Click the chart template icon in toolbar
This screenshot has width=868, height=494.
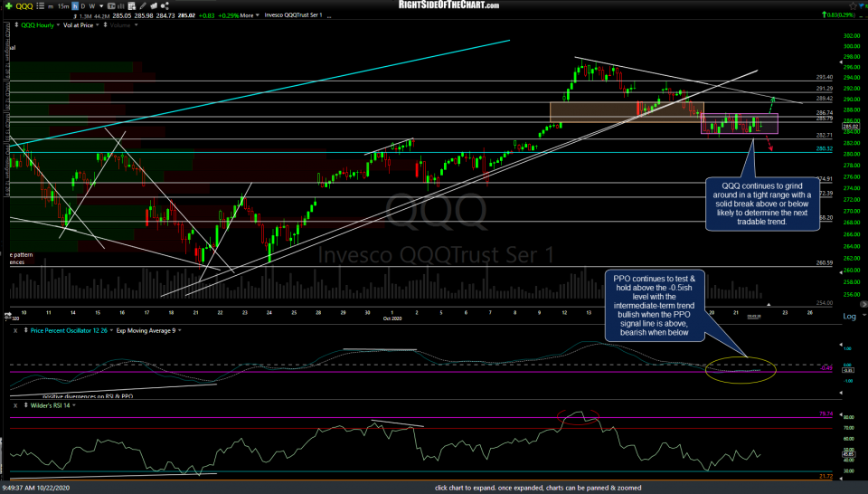pyautogui.click(x=111, y=6)
